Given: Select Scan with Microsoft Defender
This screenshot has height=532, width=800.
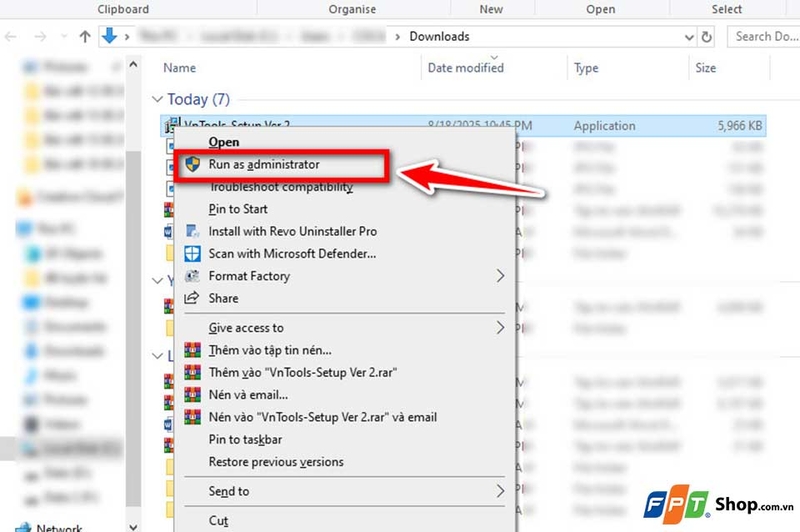Looking at the screenshot, I should tap(292, 254).
